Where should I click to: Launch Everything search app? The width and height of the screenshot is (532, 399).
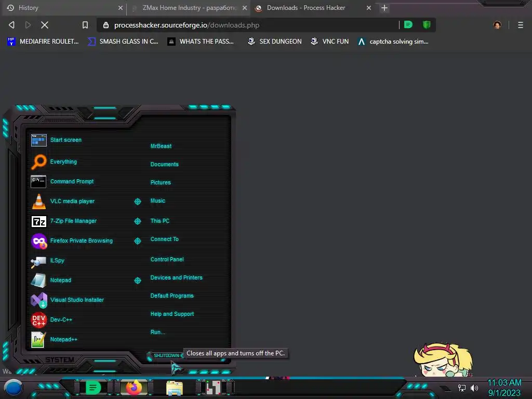coord(54,162)
